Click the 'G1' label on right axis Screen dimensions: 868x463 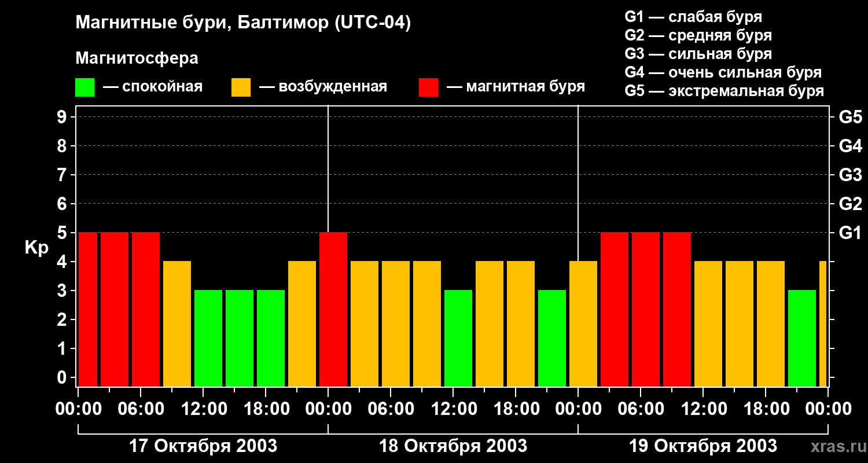click(851, 233)
